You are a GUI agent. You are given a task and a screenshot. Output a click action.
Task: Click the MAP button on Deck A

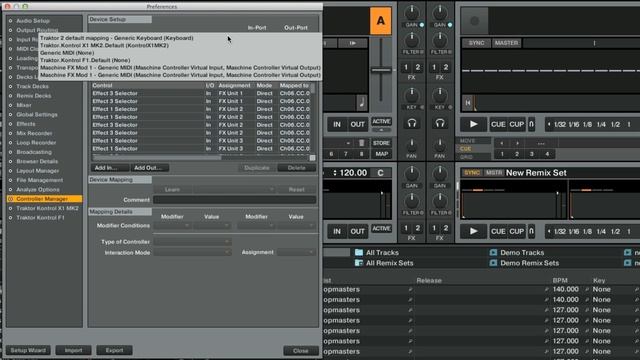[381, 154]
